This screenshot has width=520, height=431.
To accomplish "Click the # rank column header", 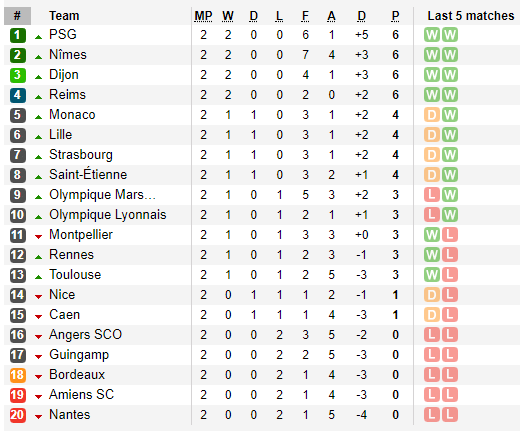I will click(17, 16).
